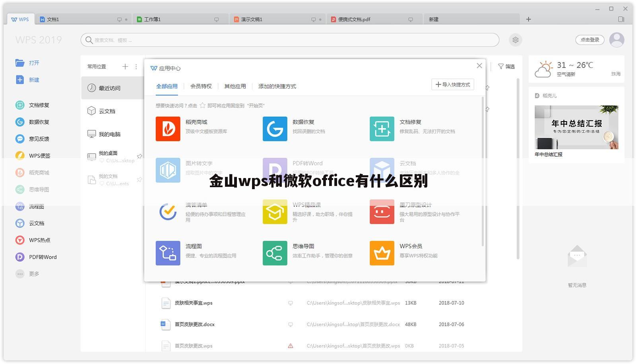Open WPS便签 in the left sidebar
This screenshot has height=364, width=636.
coord(33,155)
